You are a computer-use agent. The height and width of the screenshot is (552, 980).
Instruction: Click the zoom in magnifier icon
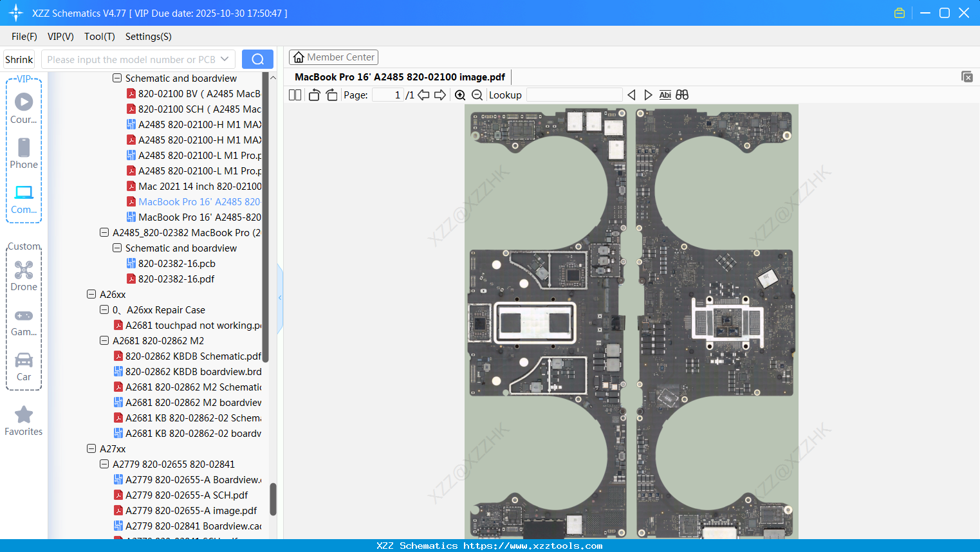[460, 95]
